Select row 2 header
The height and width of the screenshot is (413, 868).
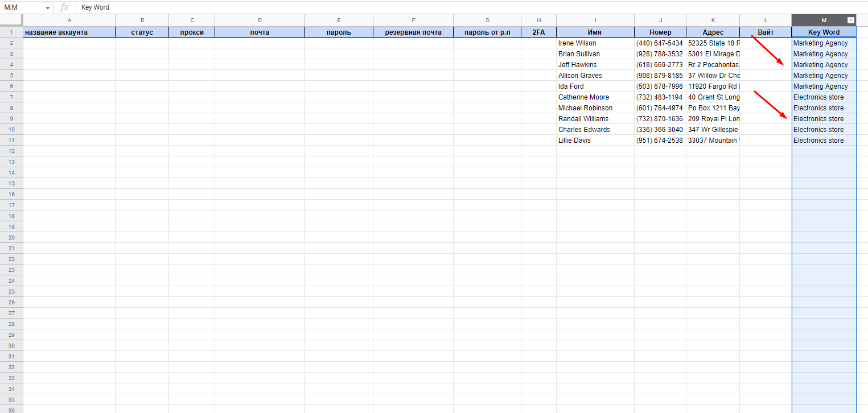click(11, 43)
